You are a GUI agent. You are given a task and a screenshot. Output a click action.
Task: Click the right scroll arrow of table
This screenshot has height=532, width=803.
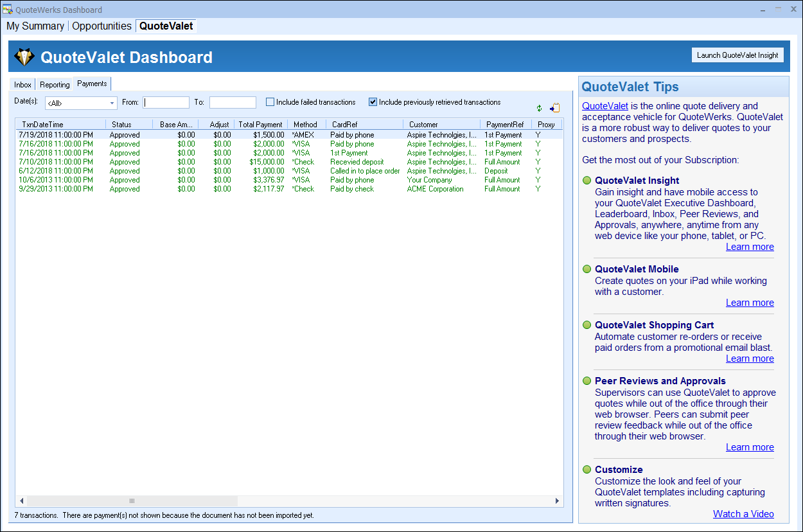click(557, 501)
